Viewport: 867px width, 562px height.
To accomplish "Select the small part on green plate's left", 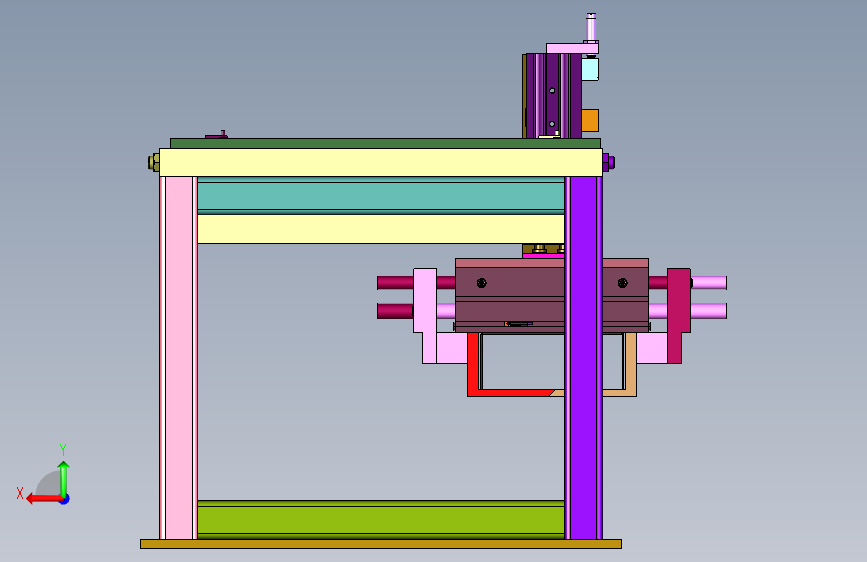I will click(x=216, y=134).
